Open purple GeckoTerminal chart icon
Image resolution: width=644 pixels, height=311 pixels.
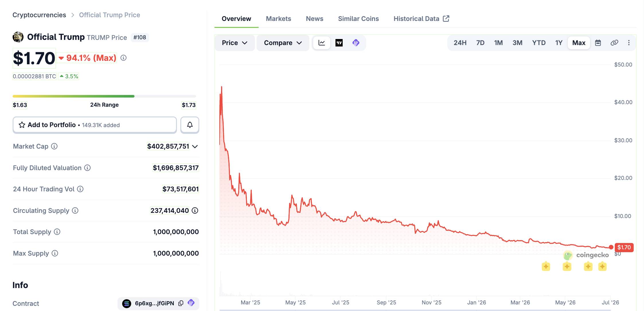coord(356,43)
